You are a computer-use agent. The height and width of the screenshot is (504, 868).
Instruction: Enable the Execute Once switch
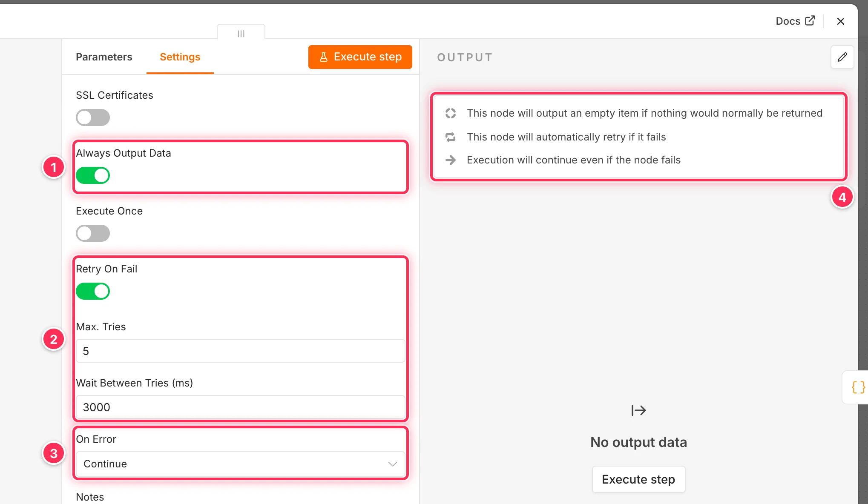point(93,233)
